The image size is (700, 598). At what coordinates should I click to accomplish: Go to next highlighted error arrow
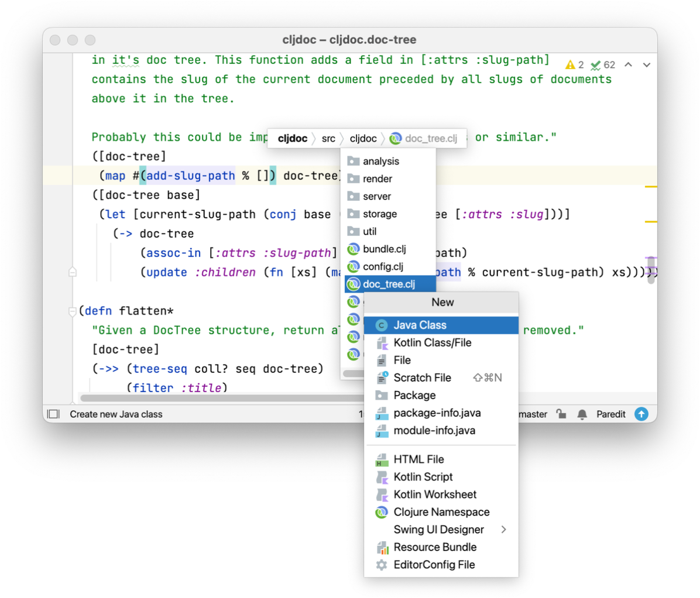pyautogui.click(x=646, y=65)
